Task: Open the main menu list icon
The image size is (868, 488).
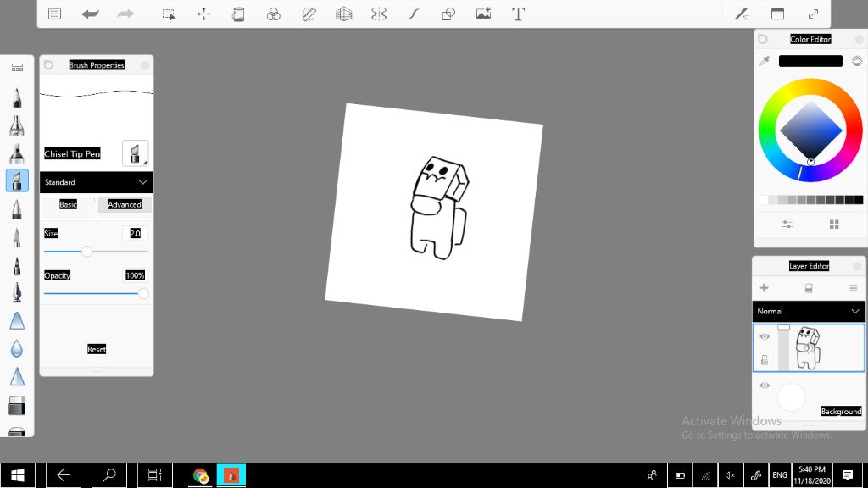Action: (x=54, y=14)
